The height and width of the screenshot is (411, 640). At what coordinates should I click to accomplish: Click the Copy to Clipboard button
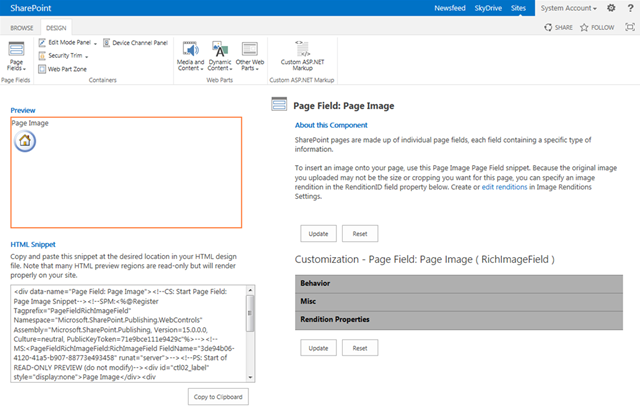tap(218, 397)
